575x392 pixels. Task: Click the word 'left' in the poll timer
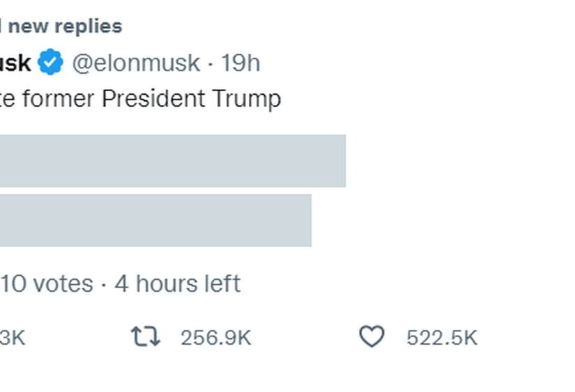(223, 283)
